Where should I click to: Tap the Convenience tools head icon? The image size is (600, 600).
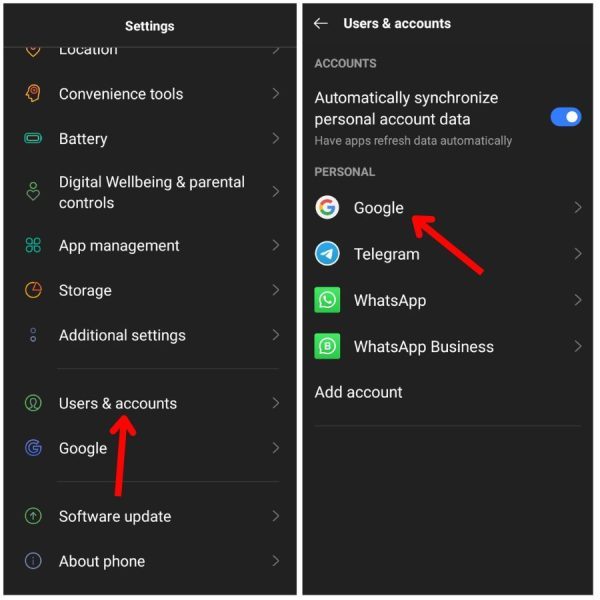[x=33, y=93]
